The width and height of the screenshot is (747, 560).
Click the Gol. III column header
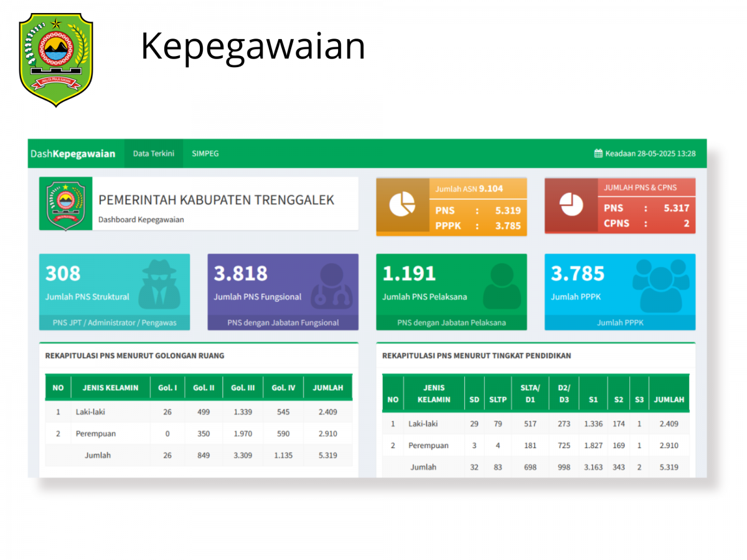[243, 388]
